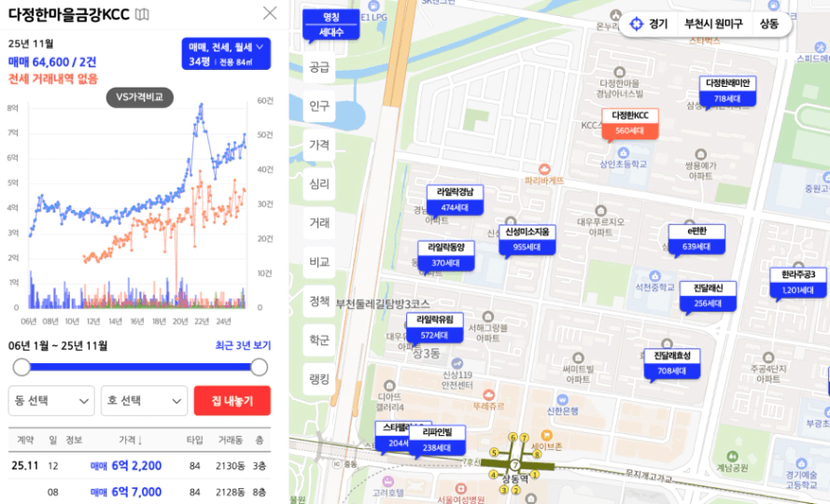Screen dimensions: 830x504
Task: Click the 진달래신 256세대 marker
Action: (708, 296)
